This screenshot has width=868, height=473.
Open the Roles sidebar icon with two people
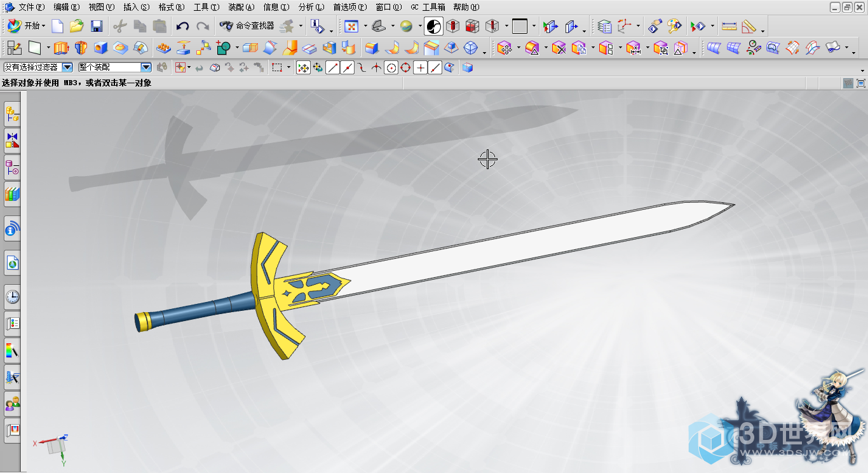(13, 404)
